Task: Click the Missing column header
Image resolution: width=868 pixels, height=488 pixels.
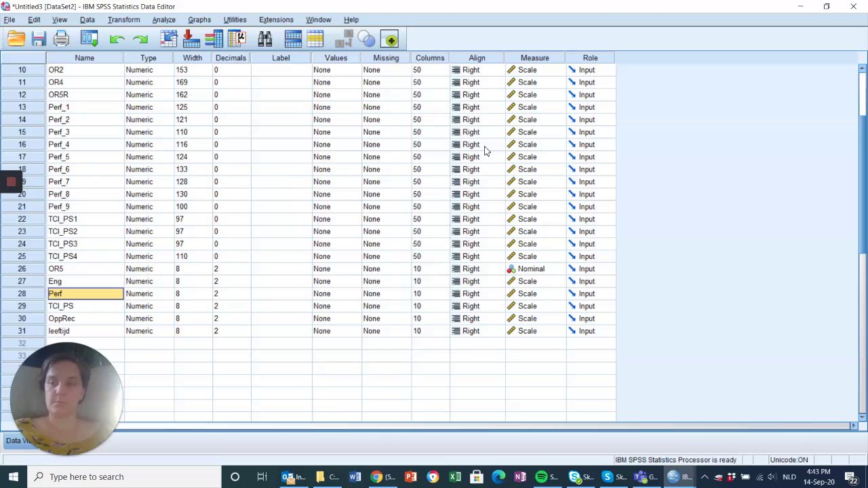Action: pyautogui.click(x=386, y=58)
